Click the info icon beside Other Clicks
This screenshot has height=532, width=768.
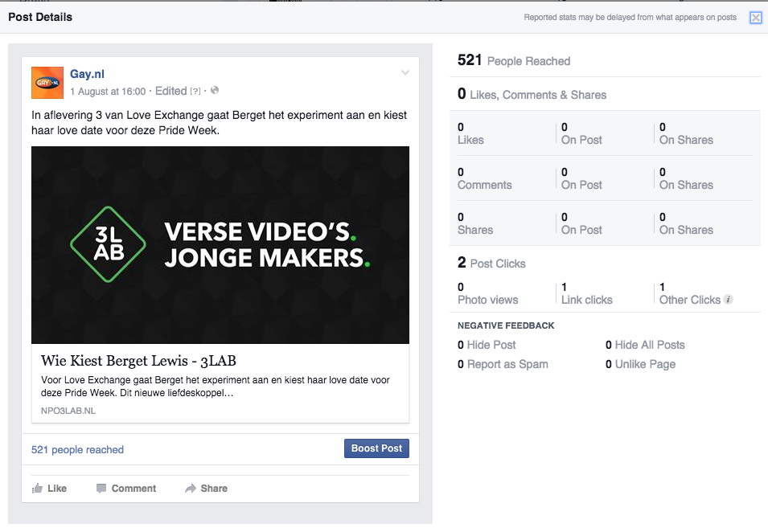[729, 300]
